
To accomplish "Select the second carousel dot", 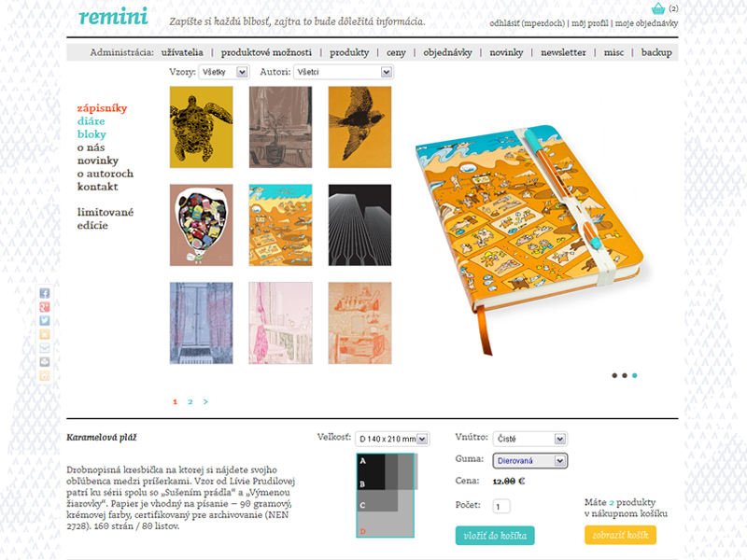I will [x=625, y=376].
